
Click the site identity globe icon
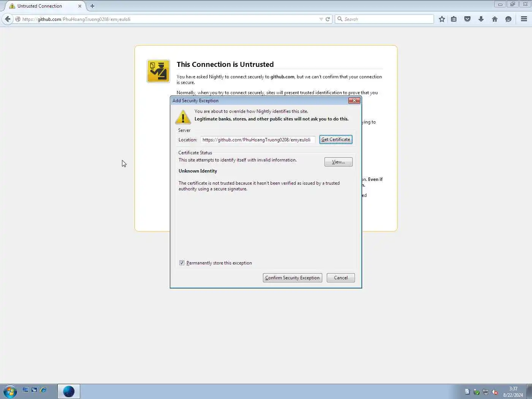pos(18,19)
